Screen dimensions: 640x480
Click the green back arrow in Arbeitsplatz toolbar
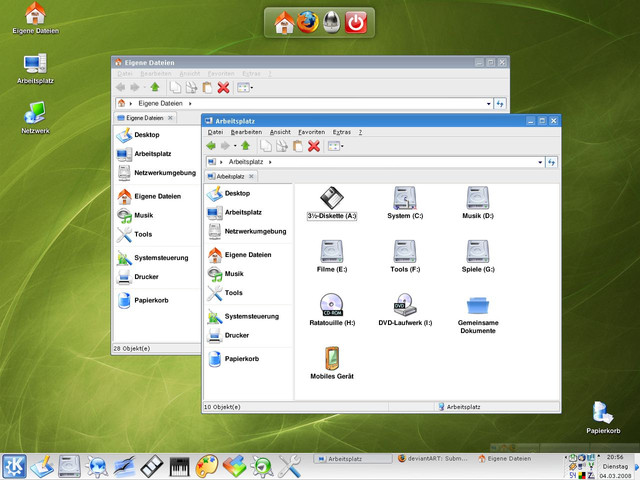[211, 146]
